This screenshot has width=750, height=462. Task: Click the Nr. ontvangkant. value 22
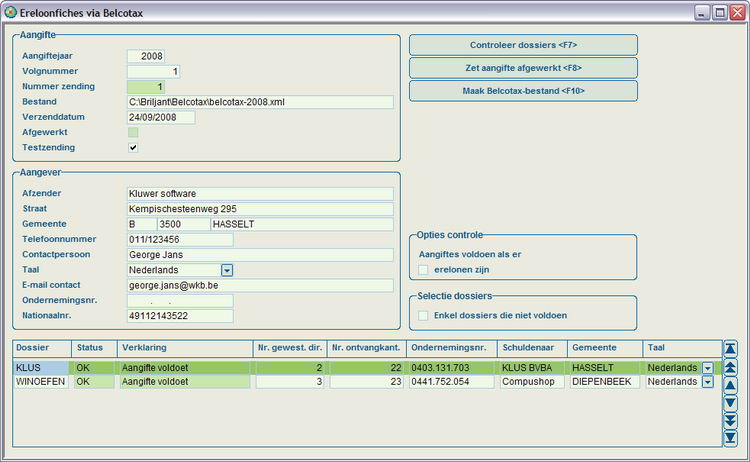click(366, 368)
